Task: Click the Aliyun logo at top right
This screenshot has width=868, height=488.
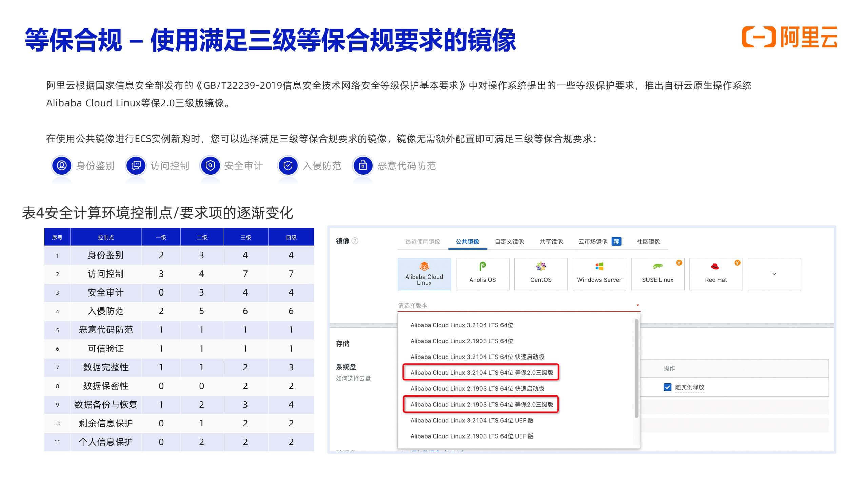Action: (789, 37)
